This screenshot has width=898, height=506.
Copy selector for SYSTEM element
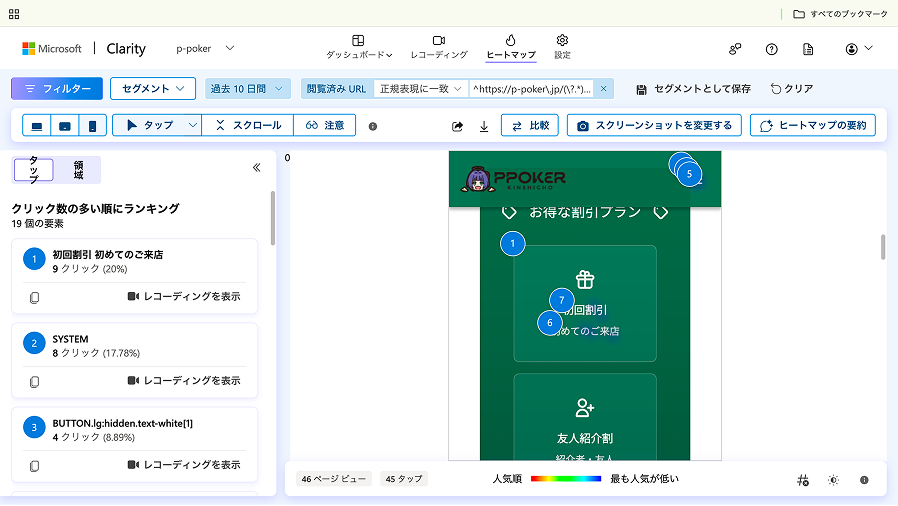34,382
